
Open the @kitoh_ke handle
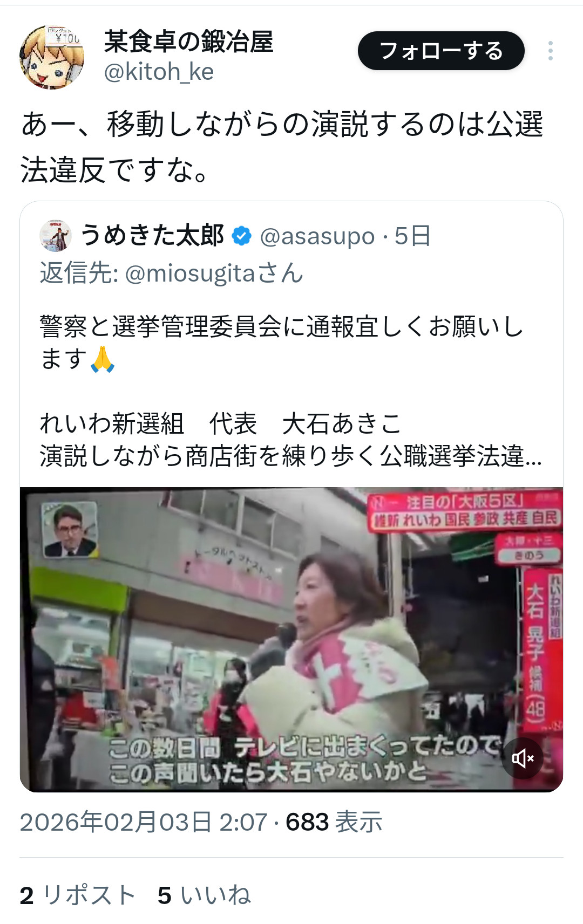[159, 72]
